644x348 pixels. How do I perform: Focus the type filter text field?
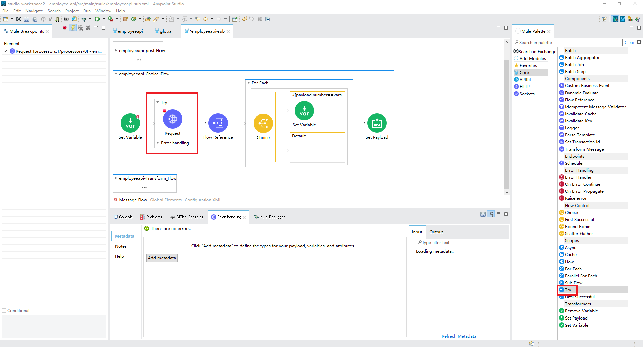[x=462, y=243]
